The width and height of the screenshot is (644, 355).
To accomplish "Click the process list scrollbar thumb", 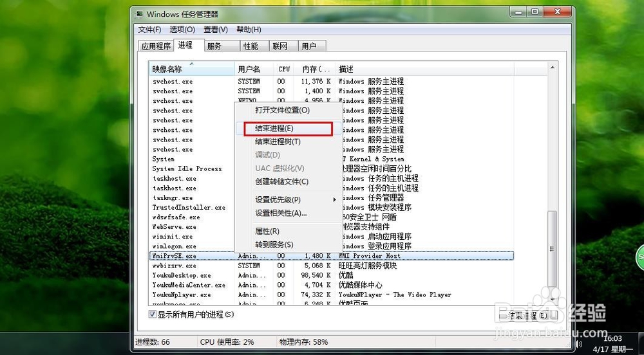I will [x=552, y=249].
